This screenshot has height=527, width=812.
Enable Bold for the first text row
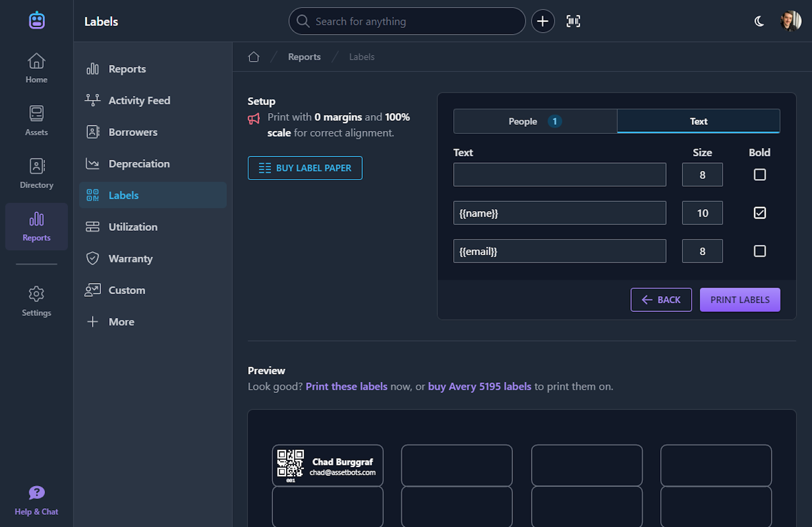[x=760, y=174]
